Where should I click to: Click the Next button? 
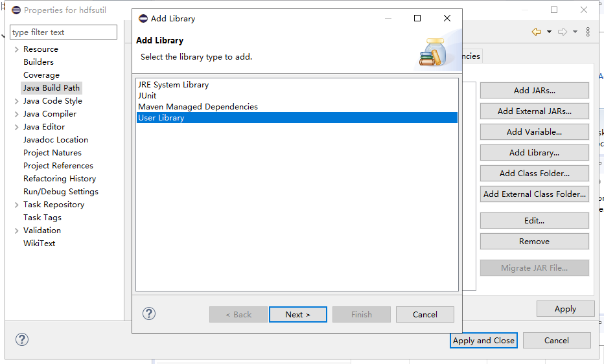(x=297, y=314)
